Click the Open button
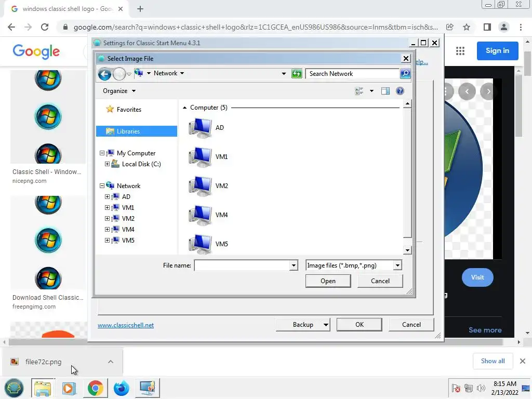This screenshot has height=399, width=532. pyautogui.click(x=328, y=281)
